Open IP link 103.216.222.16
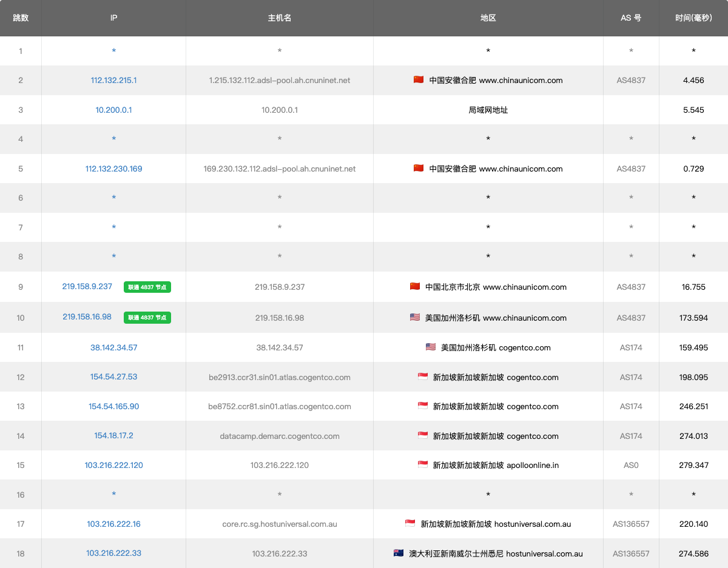The width and height of the screenshot is (728, 568). 114,524
